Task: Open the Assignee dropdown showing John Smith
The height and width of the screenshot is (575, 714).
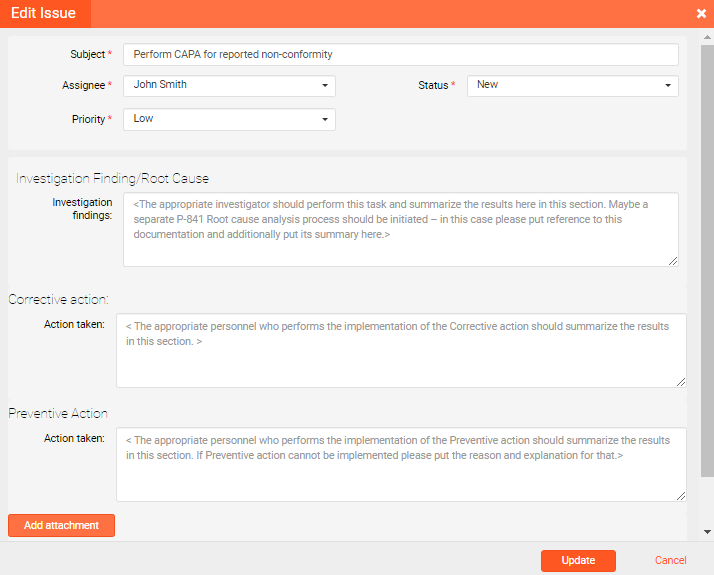Action: 229,85
